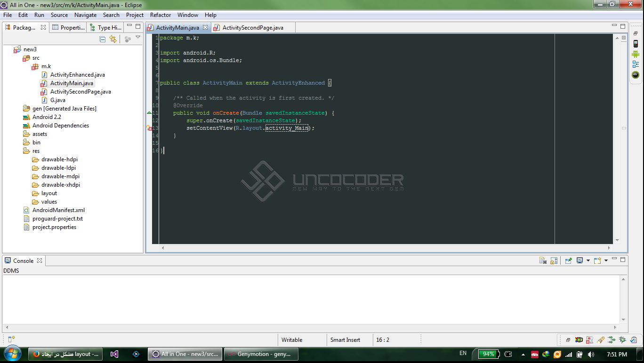The width and height of the screenshot is (644, 363).
Task: Select proguard-project.txt file
Action: [53, 219]
